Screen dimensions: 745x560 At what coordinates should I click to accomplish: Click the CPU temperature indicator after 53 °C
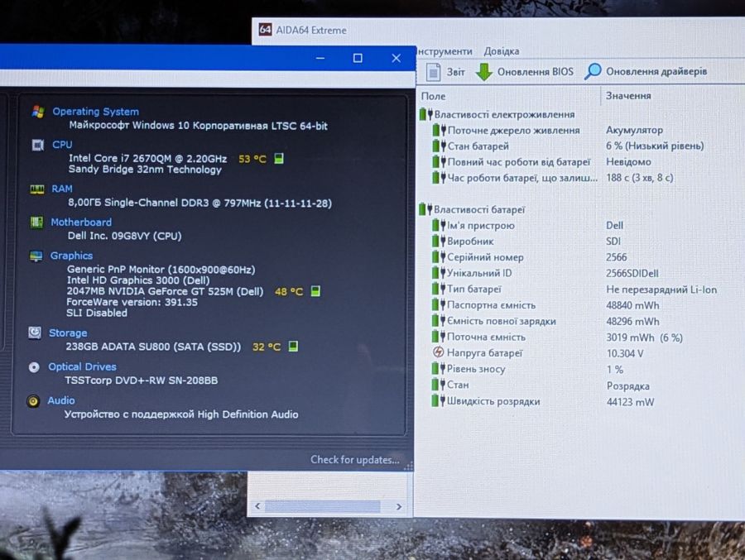coord(279,159)
